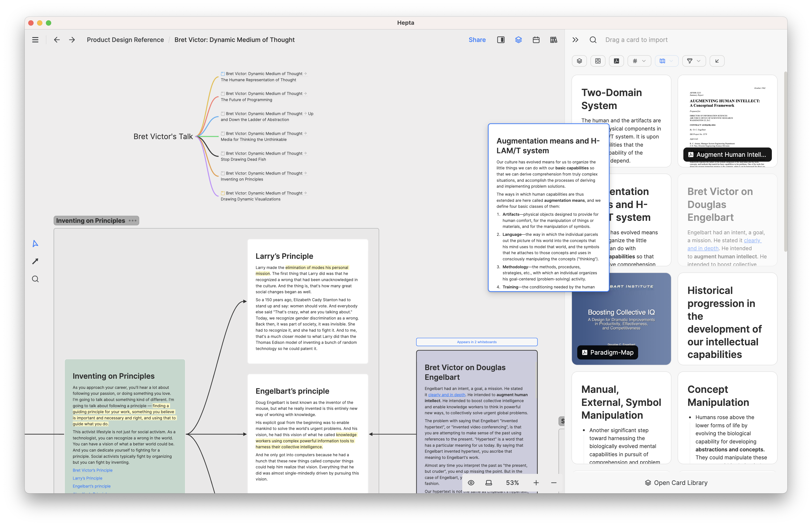Open the map library bookshelf icon
Screen dimensions: 812x526
(553, 40)
